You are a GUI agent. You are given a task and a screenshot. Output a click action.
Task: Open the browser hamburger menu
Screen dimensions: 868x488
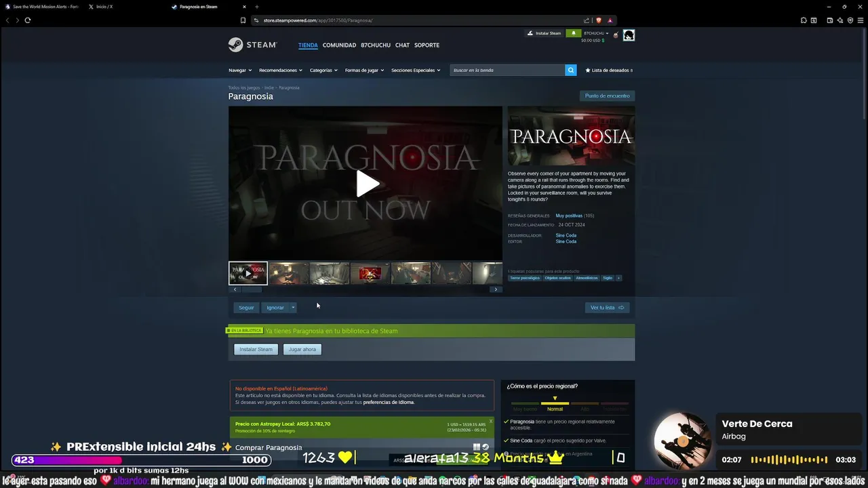pos(861,20)
